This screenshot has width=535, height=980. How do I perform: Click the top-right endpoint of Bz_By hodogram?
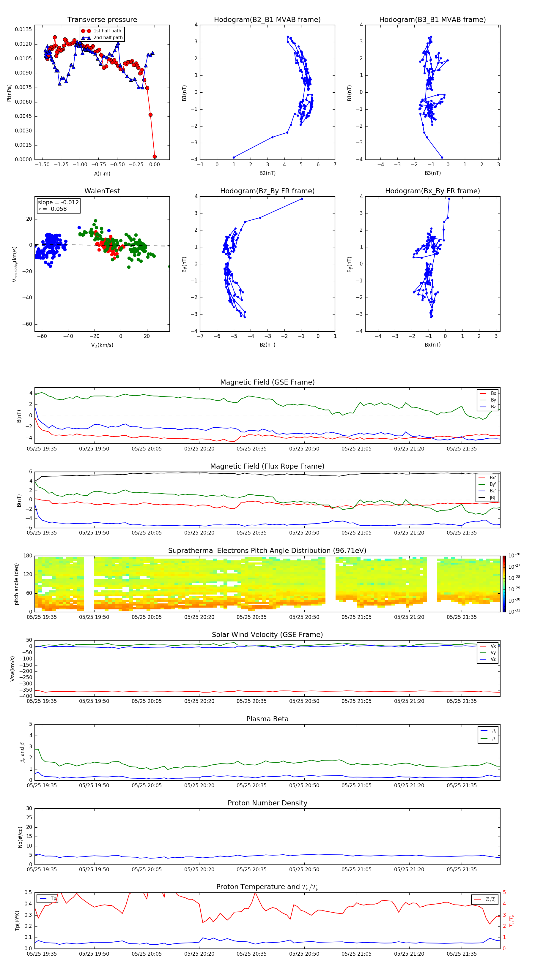302,199
